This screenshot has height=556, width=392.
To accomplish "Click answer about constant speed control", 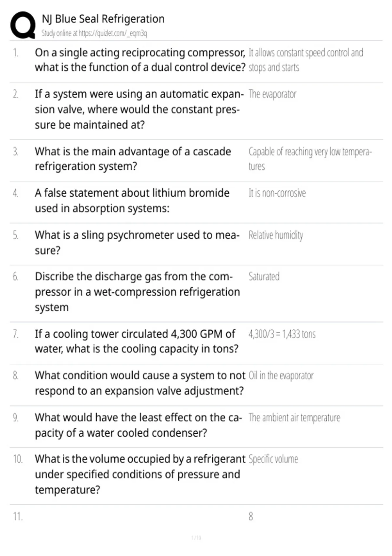I will pos(306,60).
